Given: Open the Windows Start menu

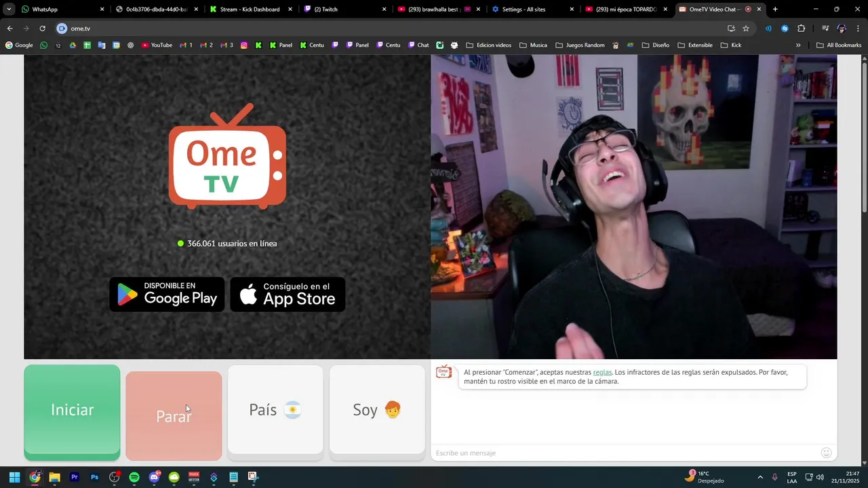Looking at the screenshot, I should tap(14, 477).
